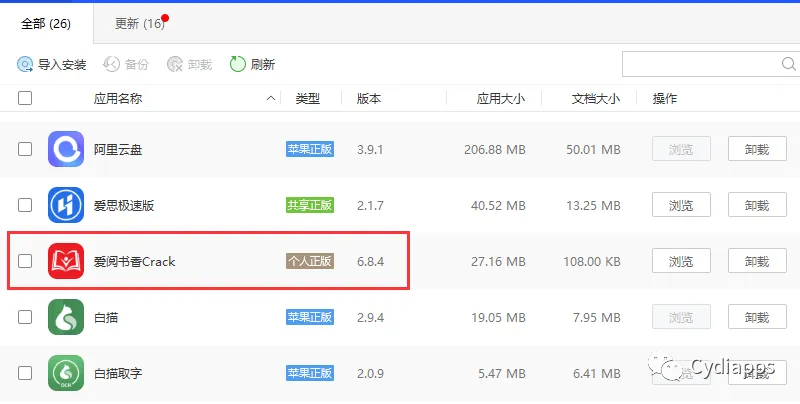This screenshot has height=404, width=800.
Task: Click 个人正版 badge in 爱阅书香Crack row
Action: click(x=310, y=261)
